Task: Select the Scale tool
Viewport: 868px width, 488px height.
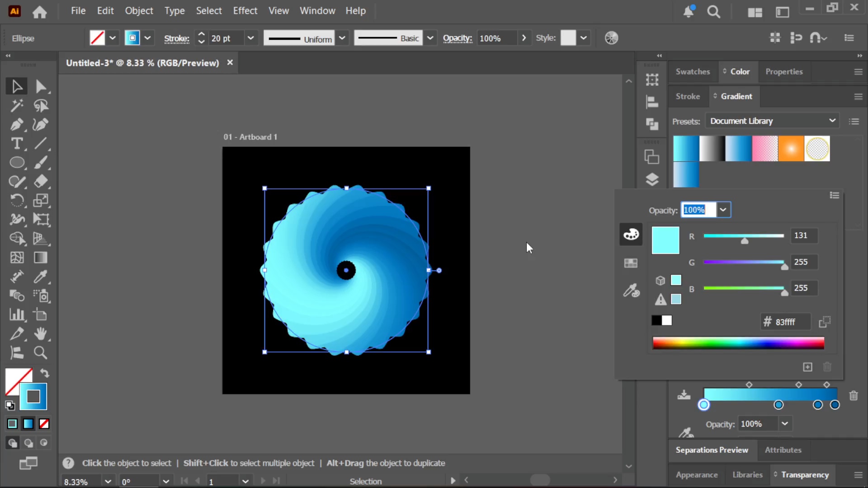Action: click(x=41, y=200)
